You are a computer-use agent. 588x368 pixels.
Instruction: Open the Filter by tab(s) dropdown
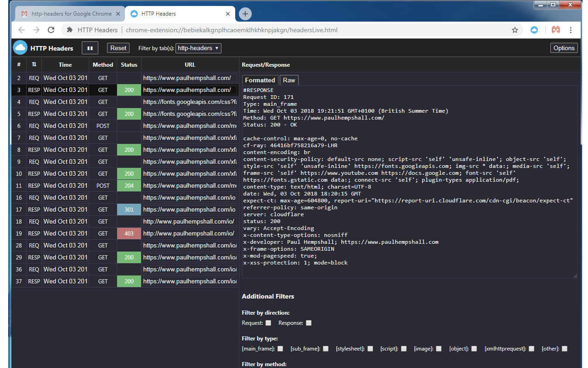[198, 48]
